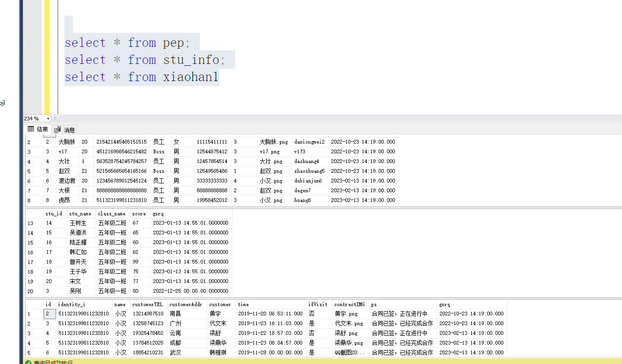Click cell 451216986546215482
The image size is (622, 364).
pos(122,151)
